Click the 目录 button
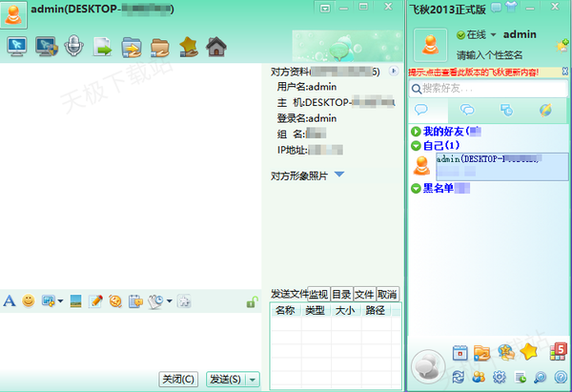 [342, 294]
